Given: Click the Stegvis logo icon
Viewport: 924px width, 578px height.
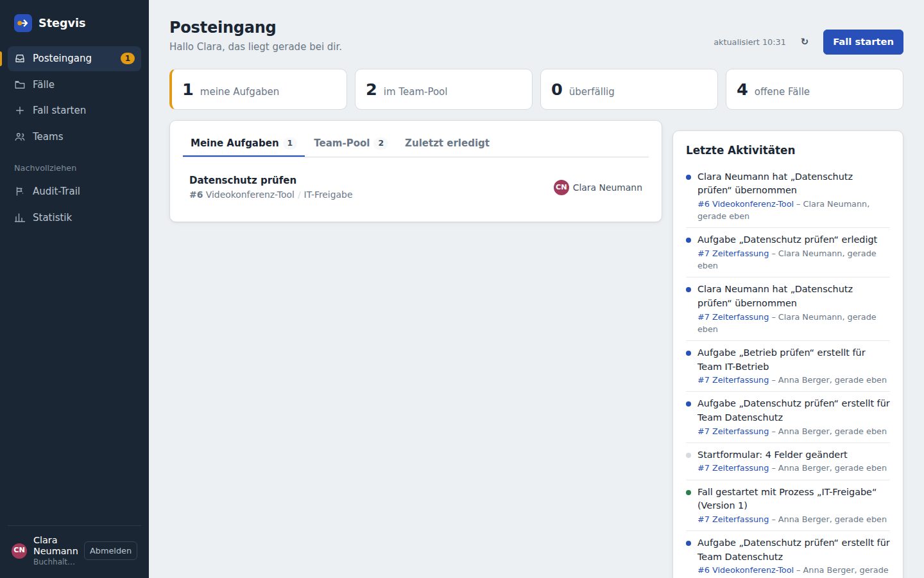Looking at the screenshot, I should (23, 23).
